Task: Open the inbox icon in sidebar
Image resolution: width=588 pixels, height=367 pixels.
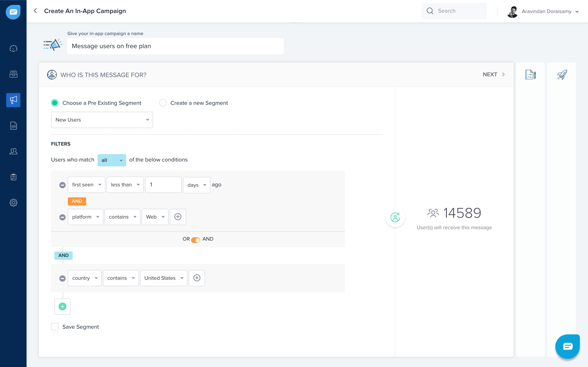Action: 13,74
